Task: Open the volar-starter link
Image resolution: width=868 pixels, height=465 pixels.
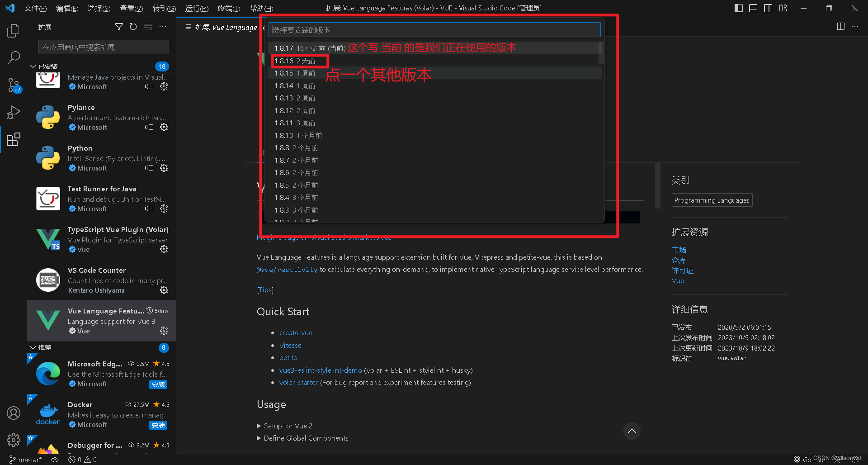Action: click(298, 382)
